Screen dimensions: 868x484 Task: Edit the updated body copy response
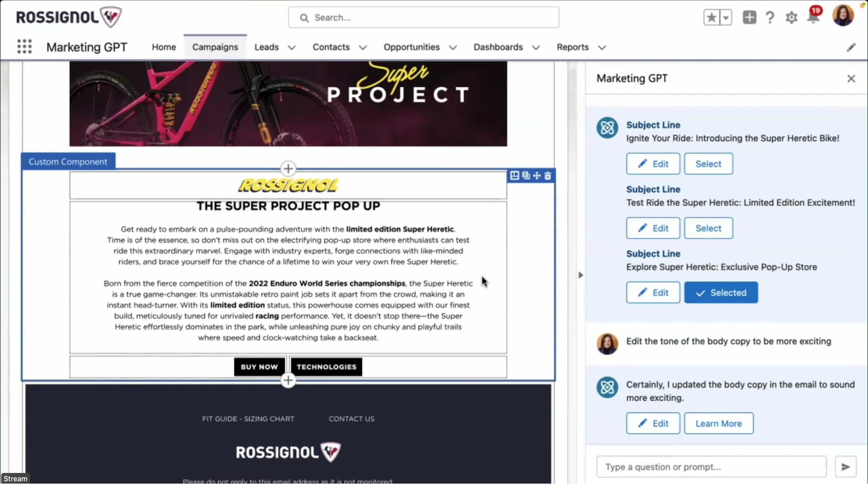(653, 423)
